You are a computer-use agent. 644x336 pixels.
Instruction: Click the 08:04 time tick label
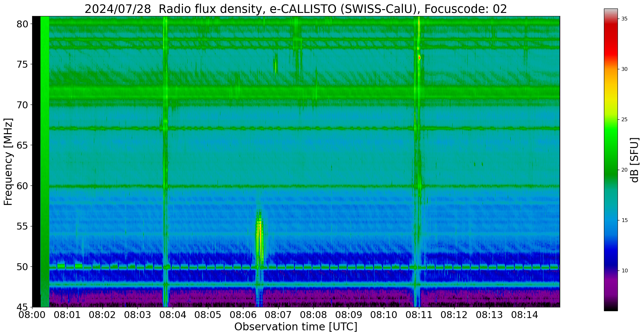(173, 315)
